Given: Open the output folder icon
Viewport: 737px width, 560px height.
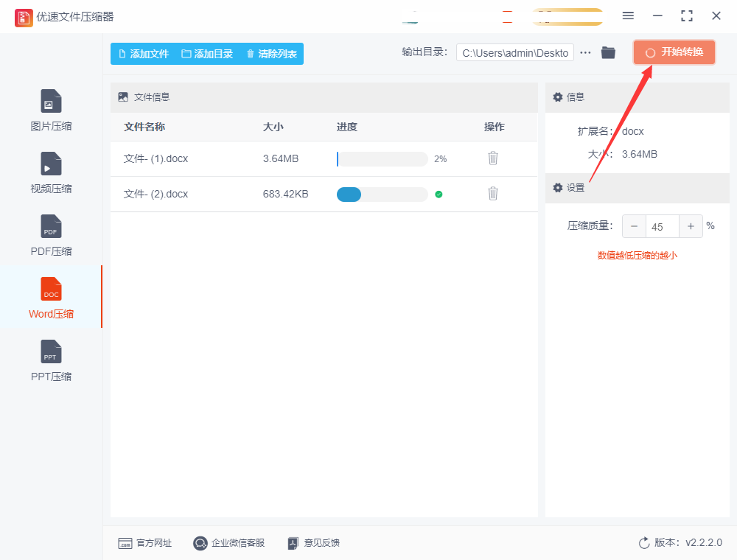Looking at the screenshot, I should tap(608, 52).
